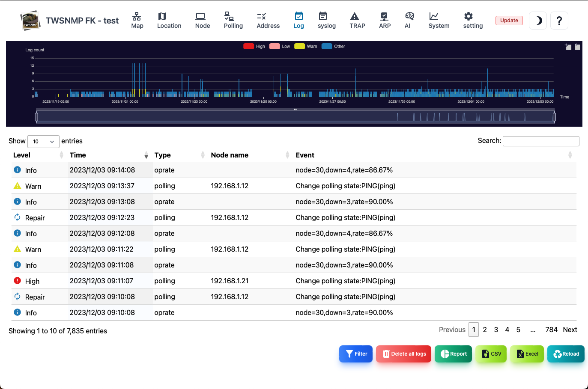
Task: Click the setting gear icon
Action: tap(469, 16)
